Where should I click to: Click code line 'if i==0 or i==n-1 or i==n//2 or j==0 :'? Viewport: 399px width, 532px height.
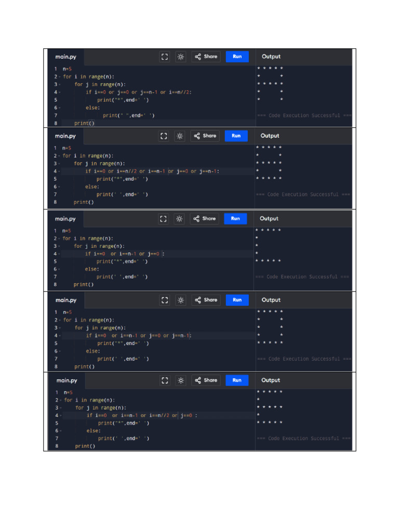142,415
